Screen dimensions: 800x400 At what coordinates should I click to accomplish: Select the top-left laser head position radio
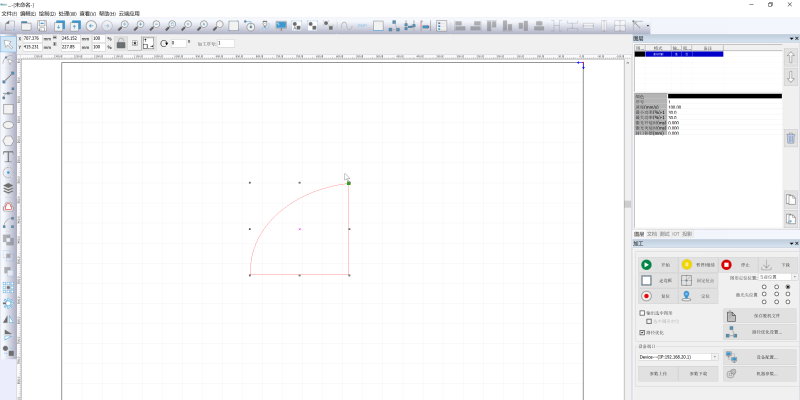point(764,287)
